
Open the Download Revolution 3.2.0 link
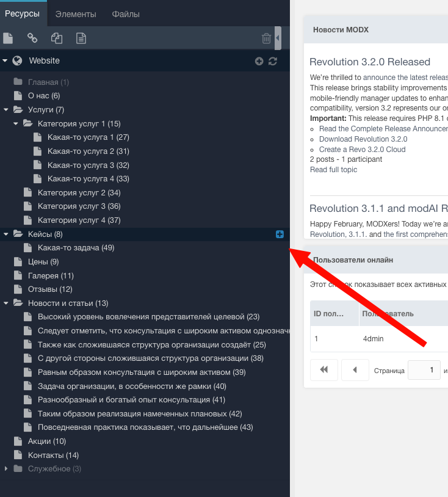[363, 139]
